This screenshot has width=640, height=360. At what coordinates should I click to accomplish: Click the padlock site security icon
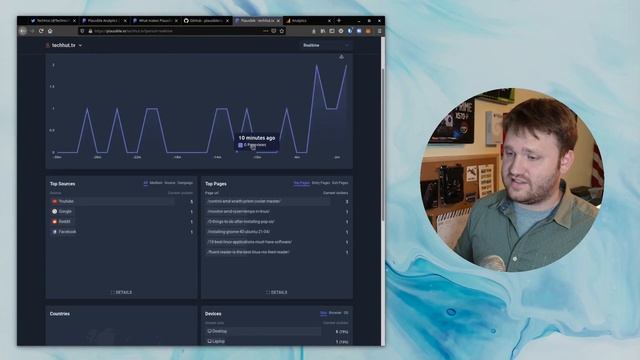tap(90, 31)
